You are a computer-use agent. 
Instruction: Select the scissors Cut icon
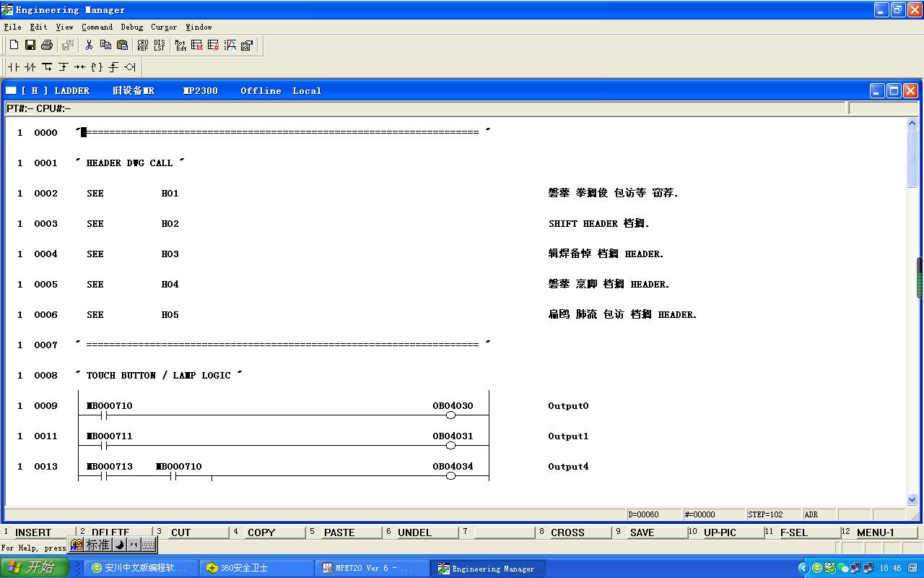coord(89,45)
